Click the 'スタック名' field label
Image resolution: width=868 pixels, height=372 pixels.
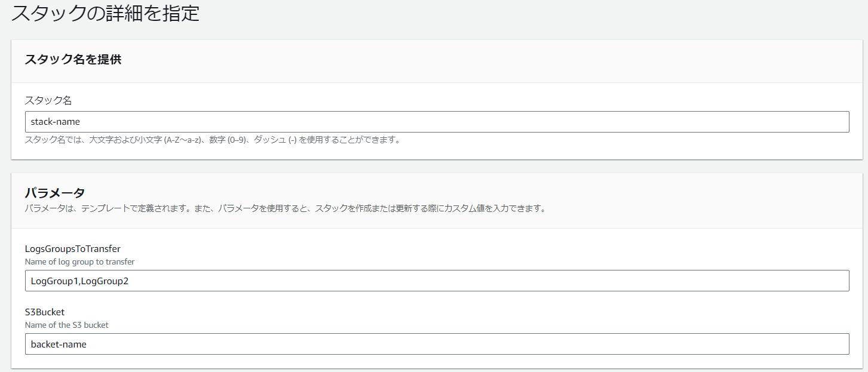point(48,100)
